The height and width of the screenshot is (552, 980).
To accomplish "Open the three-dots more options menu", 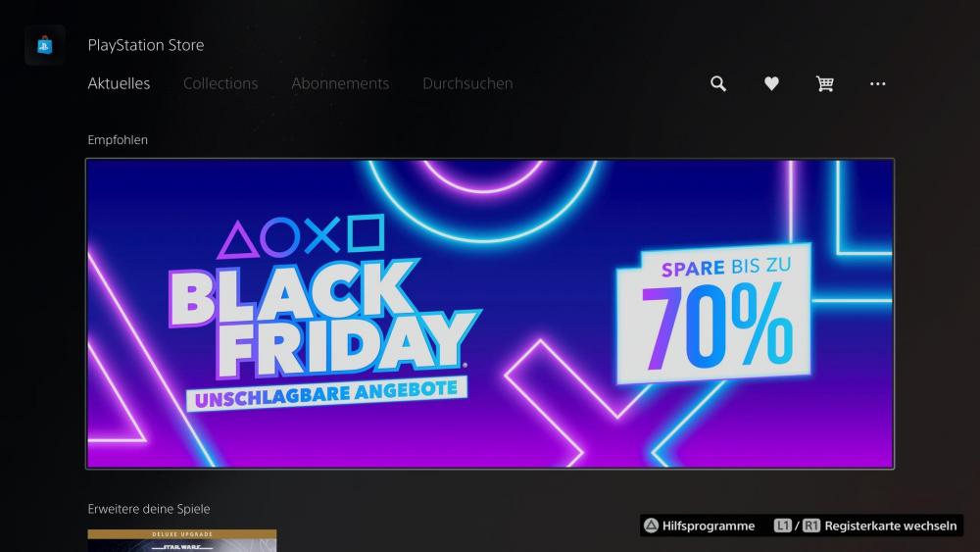I will point(877,83).
